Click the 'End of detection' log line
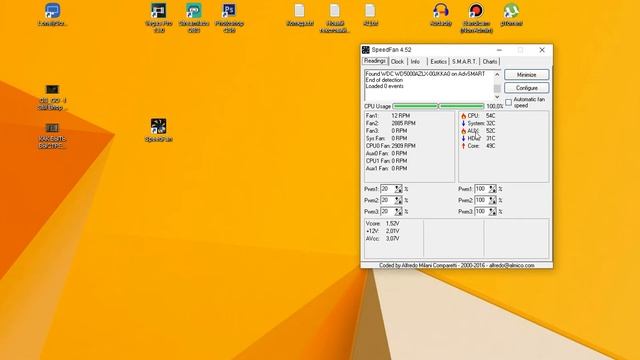 coord(384,80)
